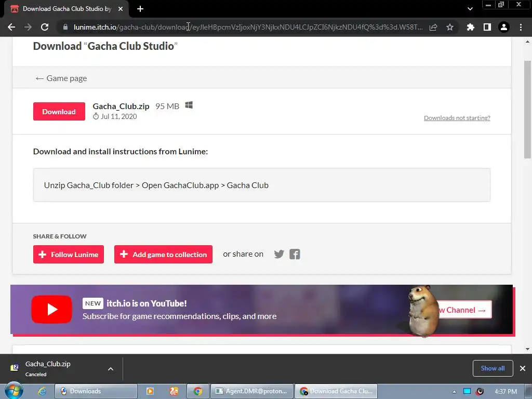The image size is (532, 399).
Task: Click the clock icon beside Jul 11, 2020
Action: 96,116
